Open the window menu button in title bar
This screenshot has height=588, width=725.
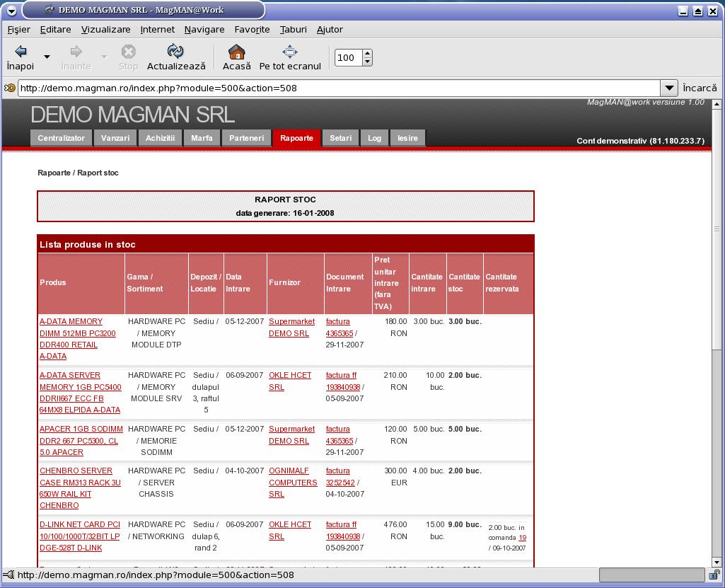11,10
